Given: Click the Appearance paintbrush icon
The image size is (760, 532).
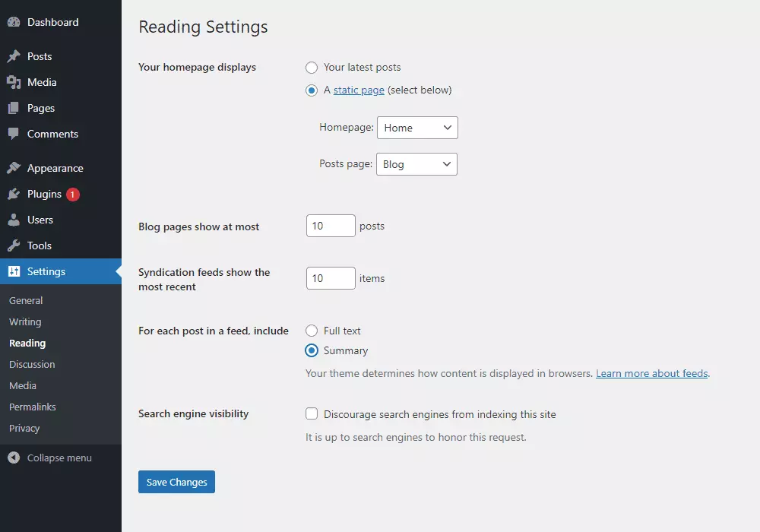Looking at the screenshot, I should 14,169.
